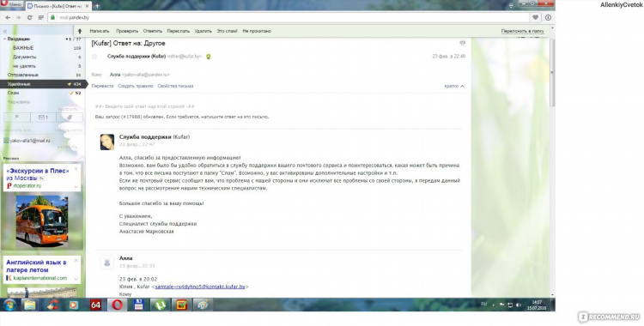
Task: Close the Kufar letter browser tab
Action: (x=87, y=6)
